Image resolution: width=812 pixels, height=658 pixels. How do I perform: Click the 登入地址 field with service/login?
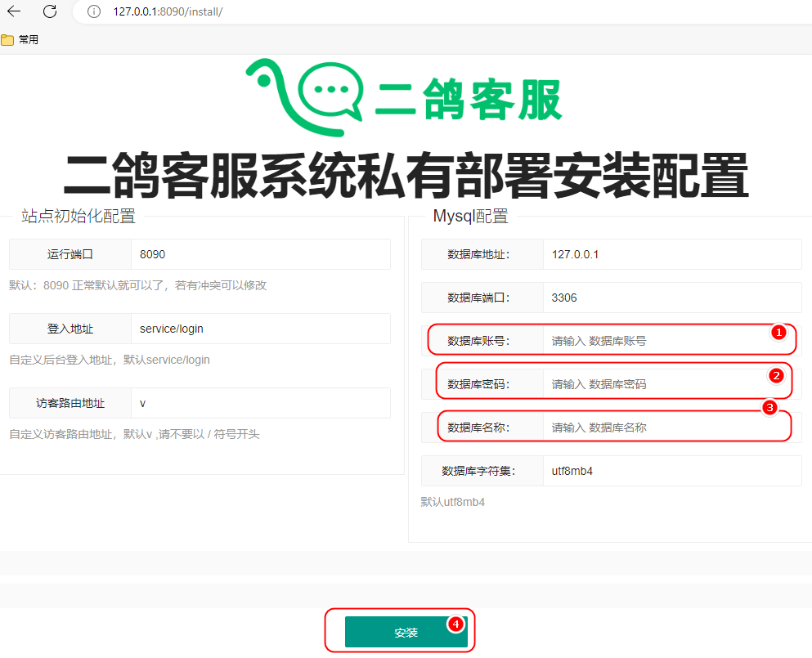260,329
